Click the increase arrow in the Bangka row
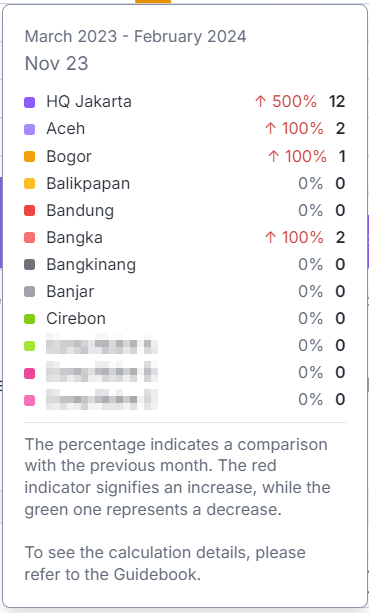Image resolution: width=369 pixels, height=613 pixels. pyautogui.click(x=270, y=237)
